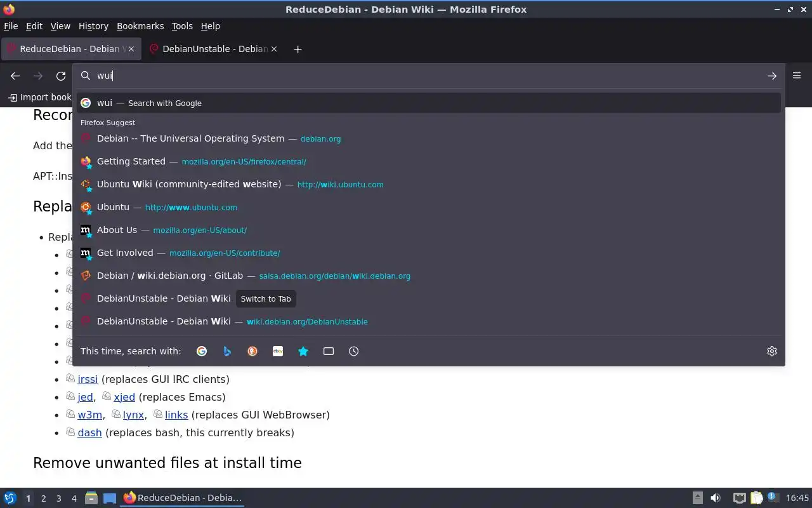This screenshot has width=812, height=508.
Task: Reload the current page
Action: (x=61, y=76)
